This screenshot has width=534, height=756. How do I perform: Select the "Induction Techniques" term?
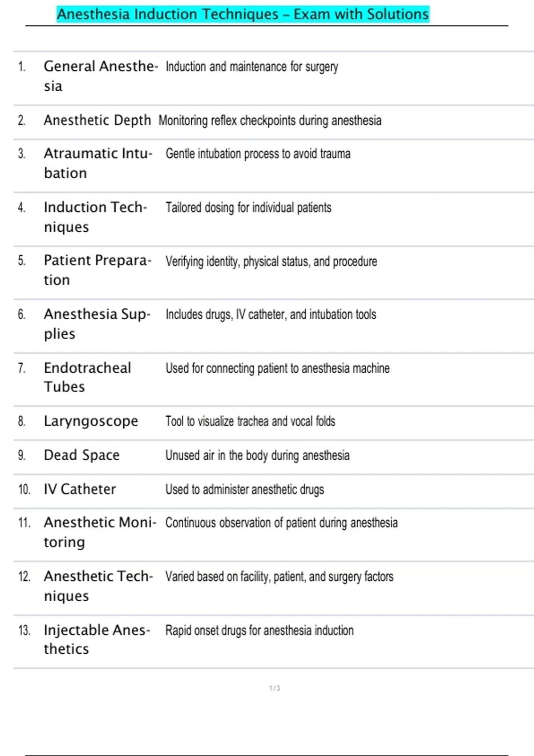click(x=95, y=217)
